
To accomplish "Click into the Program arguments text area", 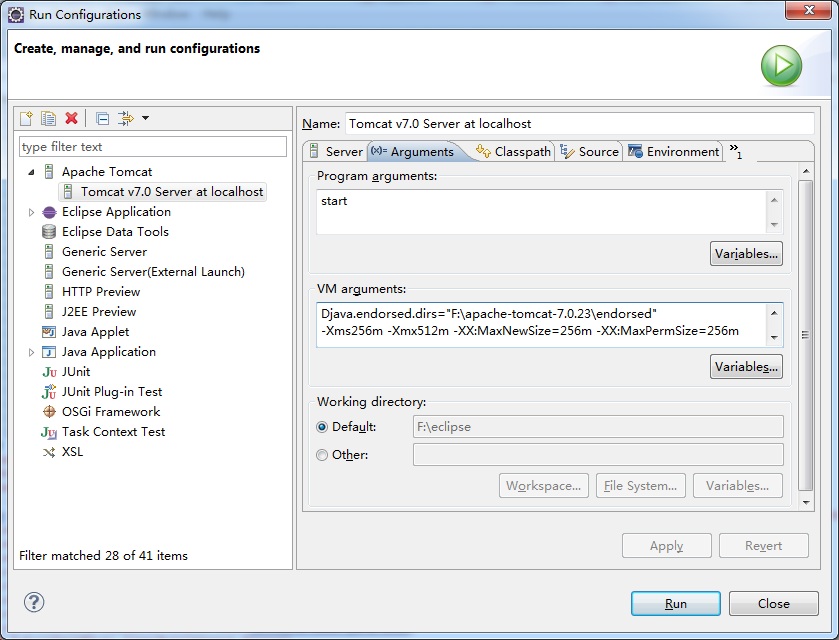I will point(541,212).
